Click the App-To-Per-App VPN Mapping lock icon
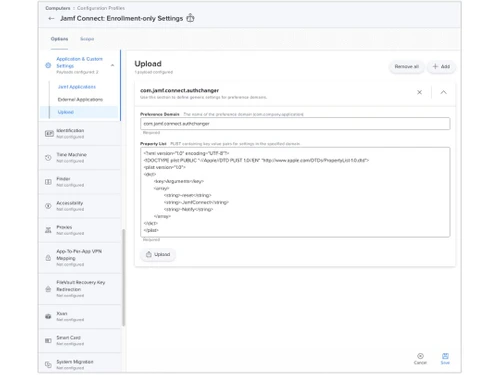 [x=48, y=258]
